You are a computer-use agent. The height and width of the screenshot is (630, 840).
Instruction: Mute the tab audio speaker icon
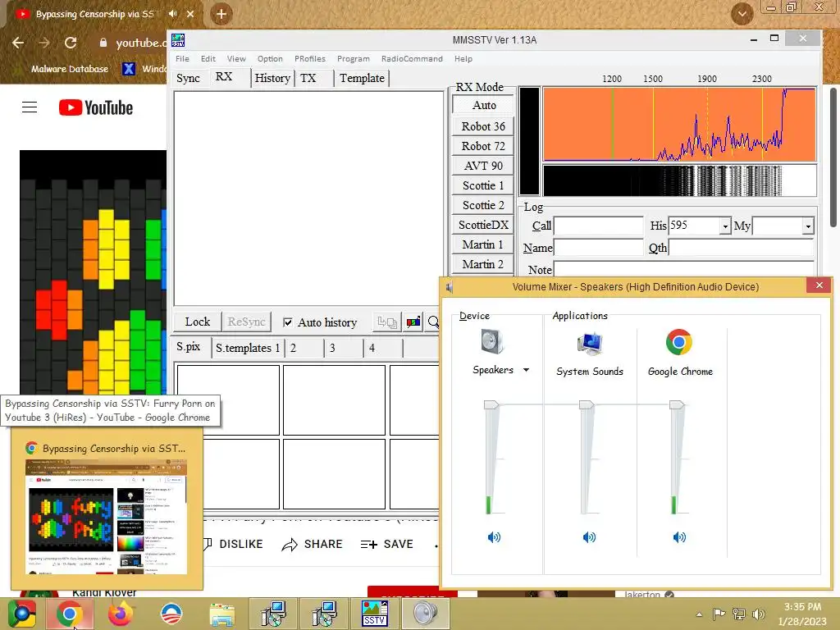(173, 14)
